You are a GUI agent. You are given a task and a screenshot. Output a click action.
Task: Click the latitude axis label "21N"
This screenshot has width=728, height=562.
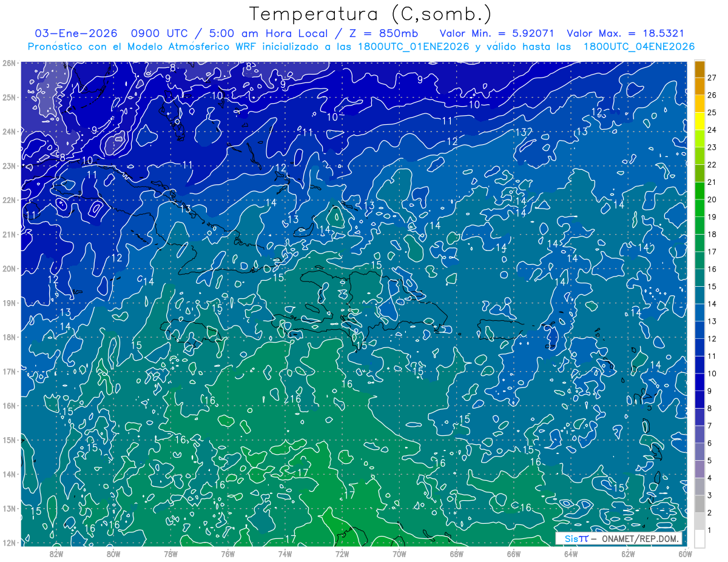tap(9, 235)
